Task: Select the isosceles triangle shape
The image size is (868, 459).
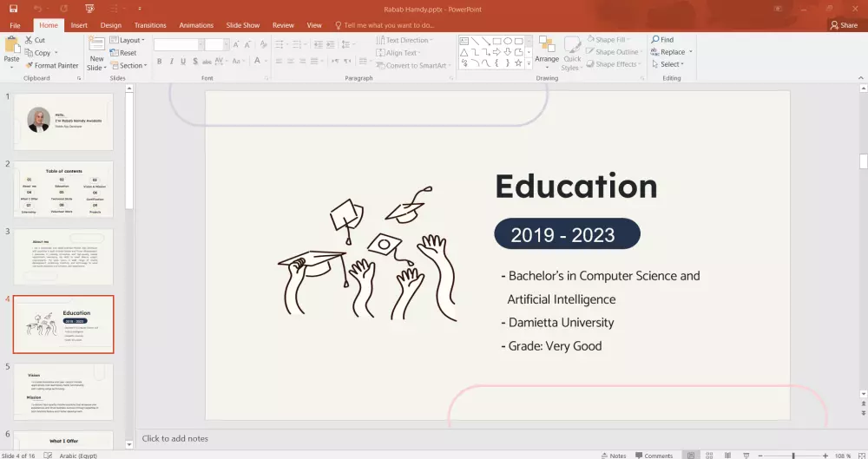Action: pos(464,52)
